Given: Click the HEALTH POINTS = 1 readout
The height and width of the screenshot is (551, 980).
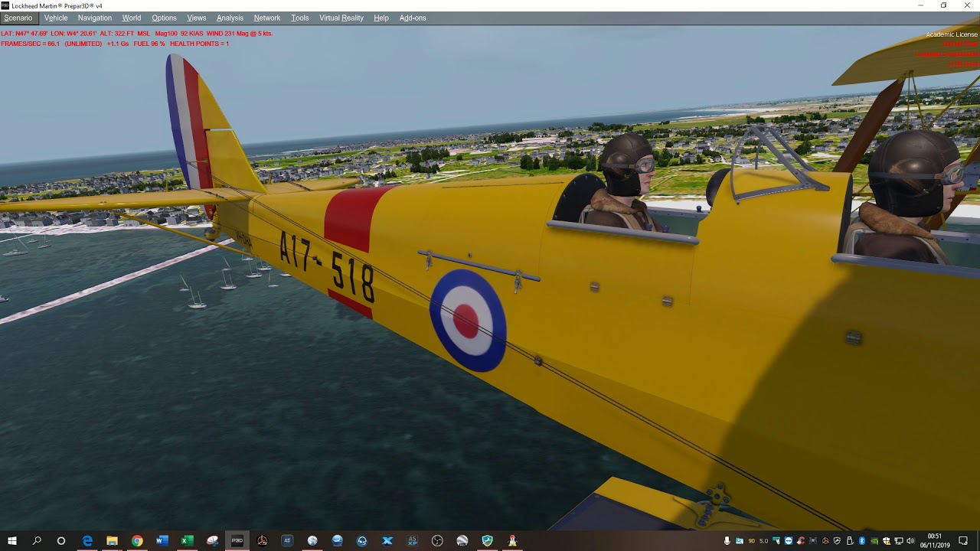Looking at the screenshot, I should coord(199,44).
